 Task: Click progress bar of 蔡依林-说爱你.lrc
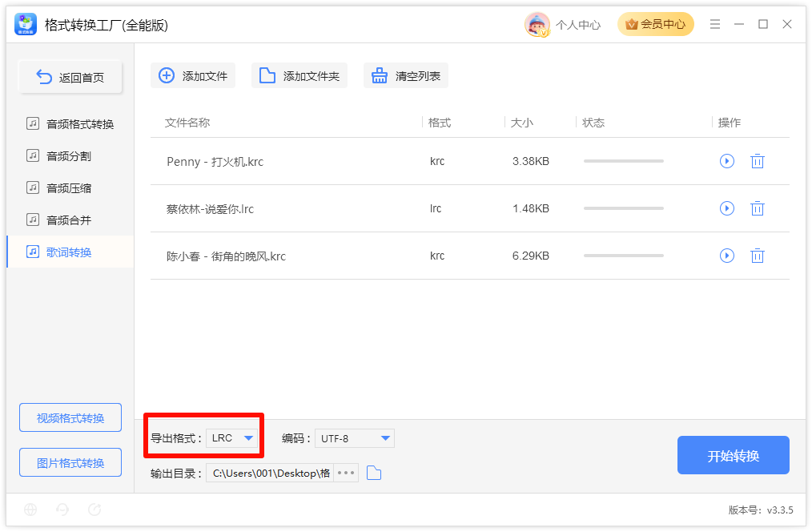tap(624, 208)
